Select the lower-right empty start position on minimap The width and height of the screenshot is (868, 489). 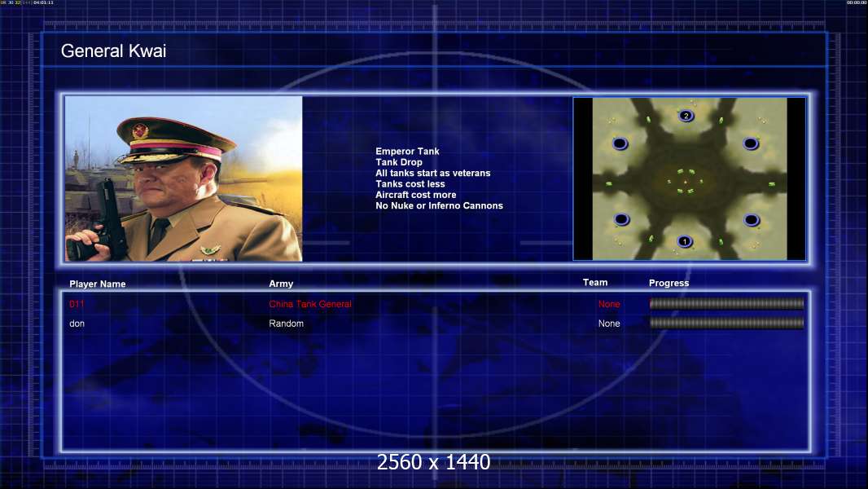(752, 220)
